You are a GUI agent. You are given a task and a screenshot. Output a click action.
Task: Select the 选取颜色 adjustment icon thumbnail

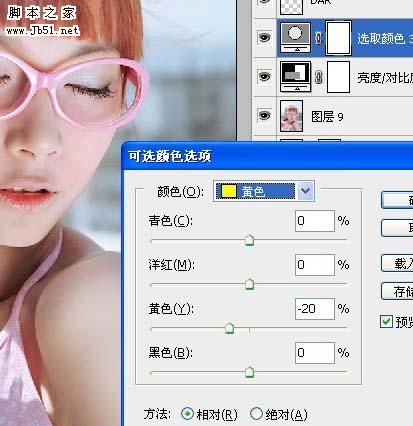(x=295, y=37)
